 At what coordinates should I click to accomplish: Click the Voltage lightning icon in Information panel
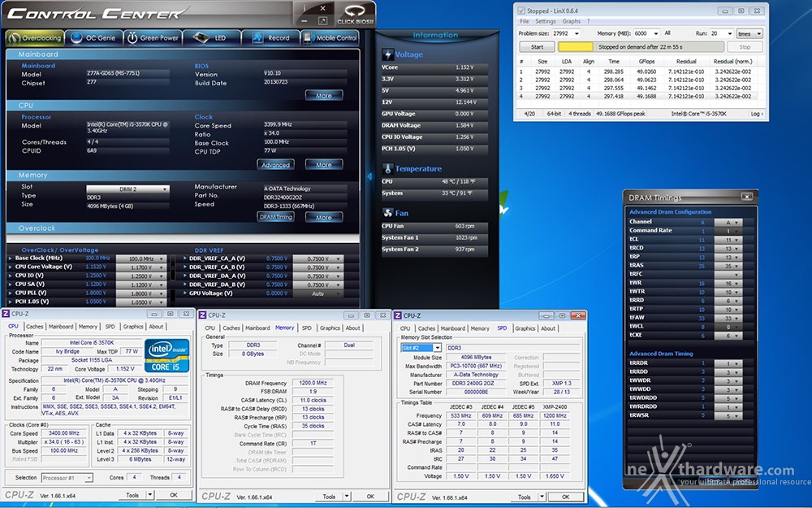coord(387,54)
